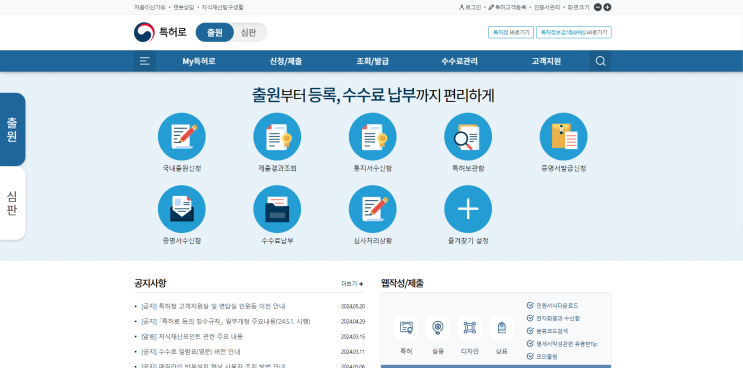Image resolution: width=743 pixels, height=368 pixels.
Task: Open notice about 특허료 등의 징수규칙 일부개정
Action: click(x=226, y=321)
